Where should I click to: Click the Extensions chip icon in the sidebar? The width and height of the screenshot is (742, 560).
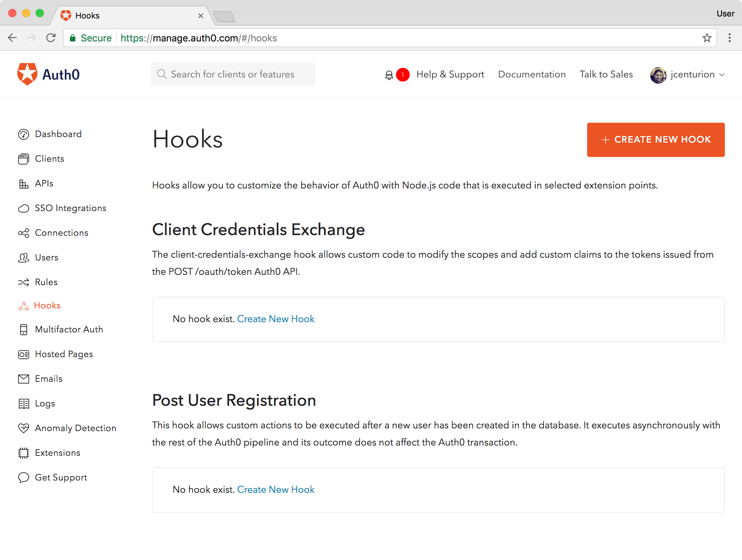pos(24,453)
